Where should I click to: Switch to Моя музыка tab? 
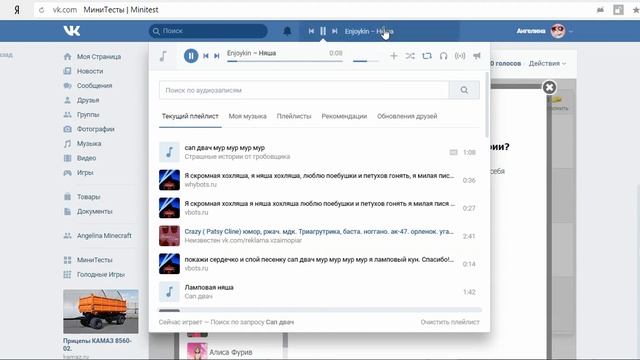click(247, 116)
